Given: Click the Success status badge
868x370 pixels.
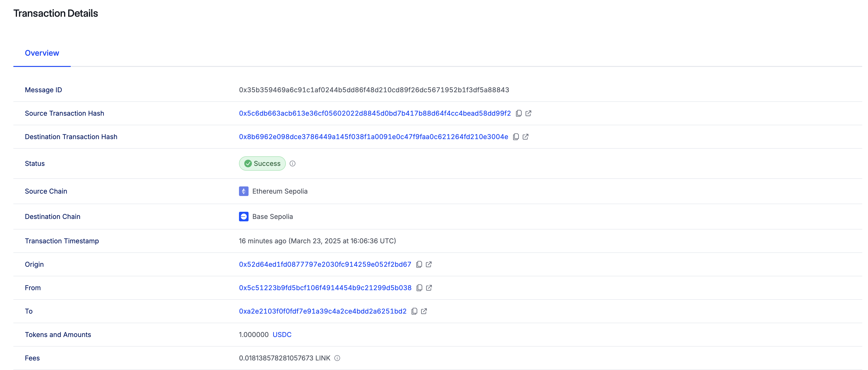Looking at the screenshot, I should point(262,164).
